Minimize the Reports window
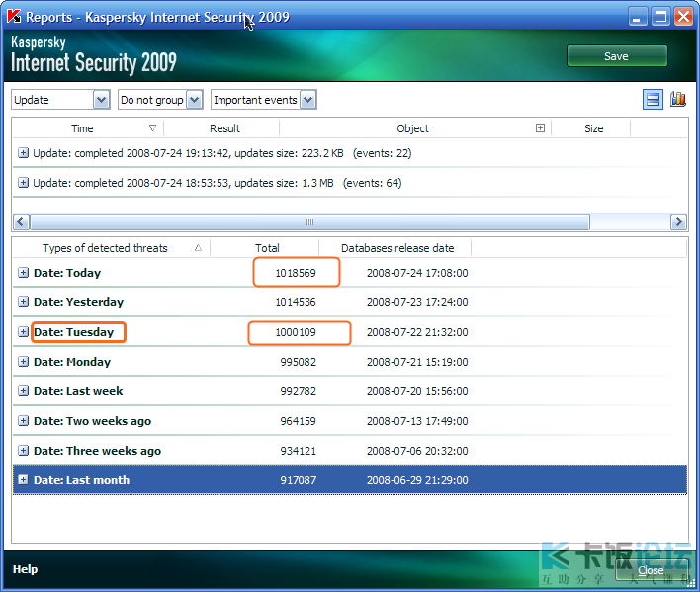This screenshot has height=592, width=700. pos(638,17)
